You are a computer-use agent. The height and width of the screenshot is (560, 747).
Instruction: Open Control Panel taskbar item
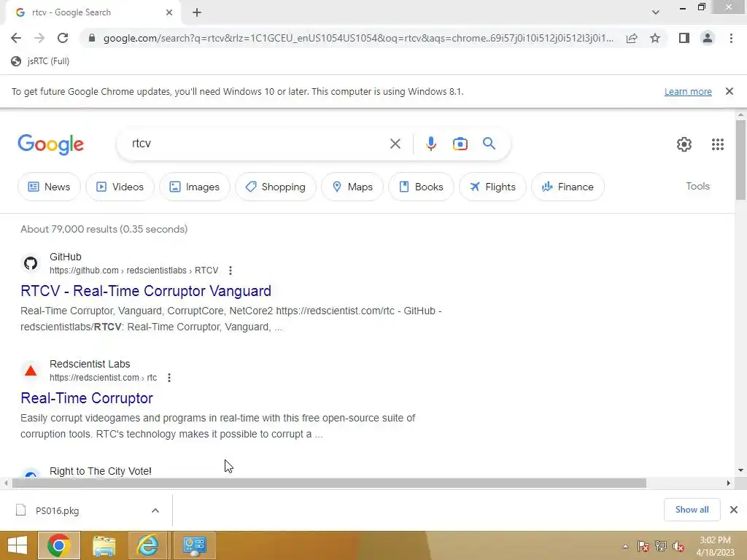coord(194,545)
